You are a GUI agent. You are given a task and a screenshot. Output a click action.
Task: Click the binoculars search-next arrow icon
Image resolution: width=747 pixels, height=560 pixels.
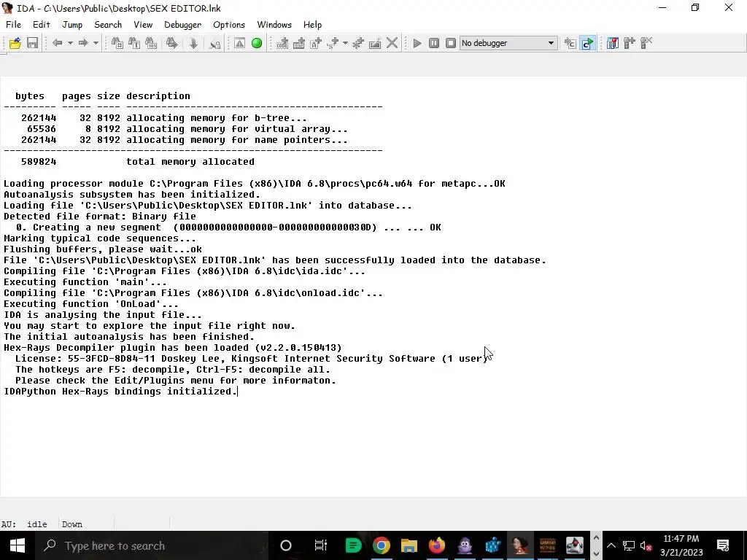point(171,43)
